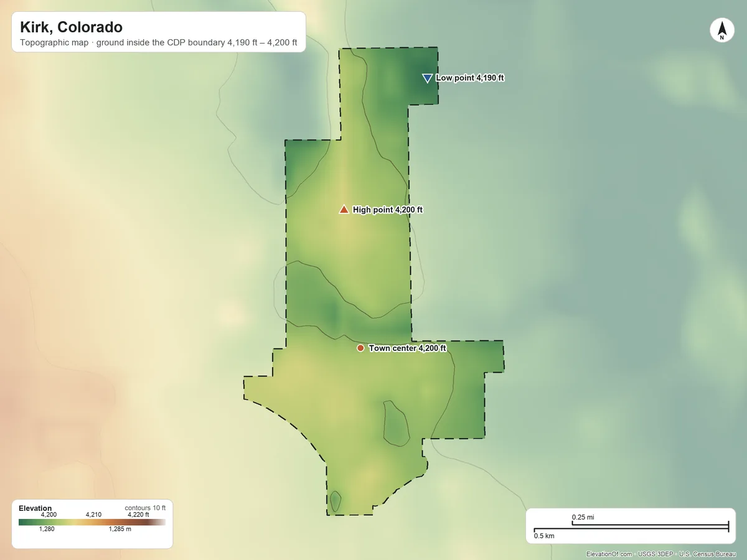747x560 pixels.
Task: Click the scale bar line
Action: pyautogui.click(x=631, y=528)
